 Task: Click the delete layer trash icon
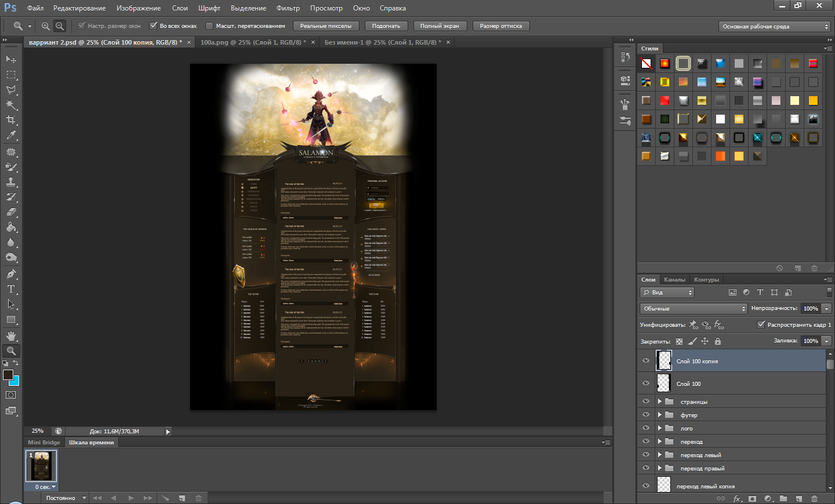814,498
